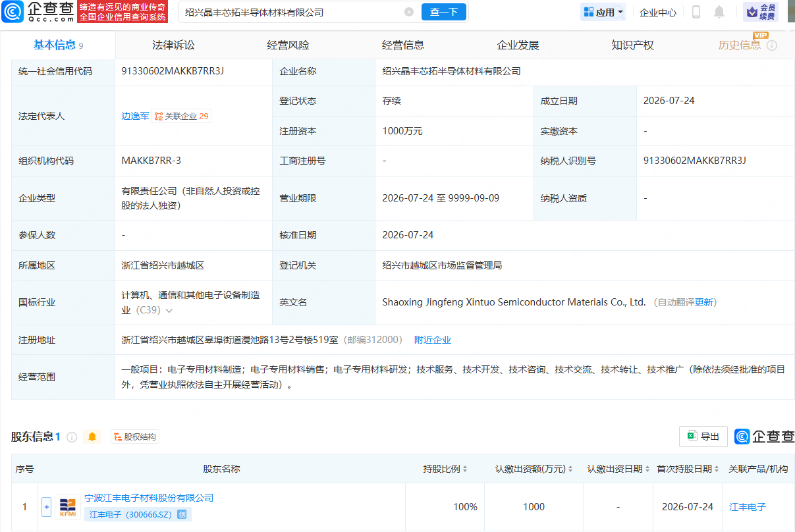The image size is (795, 532).
Task: Open 关联企业 29 related companies badge
Action: 182,116
